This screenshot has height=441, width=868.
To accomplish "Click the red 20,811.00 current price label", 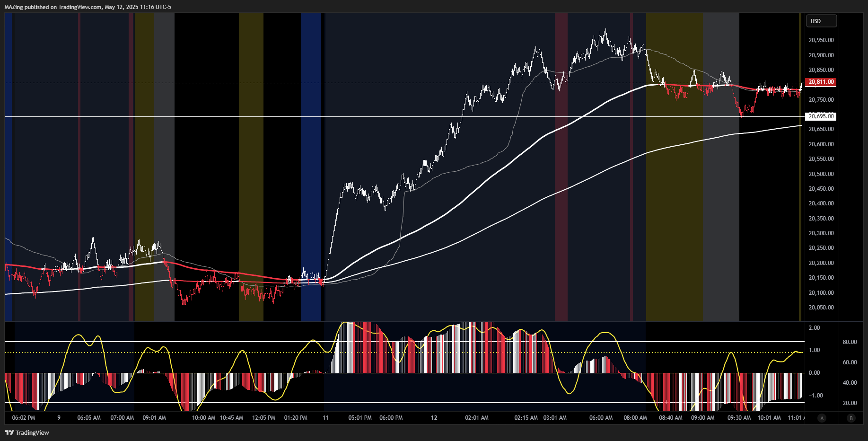I will tap(821, 82).
